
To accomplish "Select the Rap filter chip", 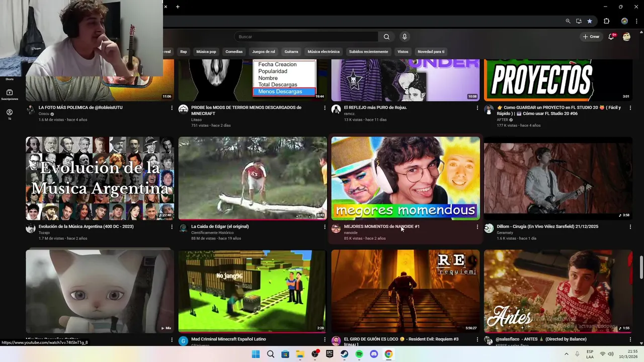I will [184, 52].
